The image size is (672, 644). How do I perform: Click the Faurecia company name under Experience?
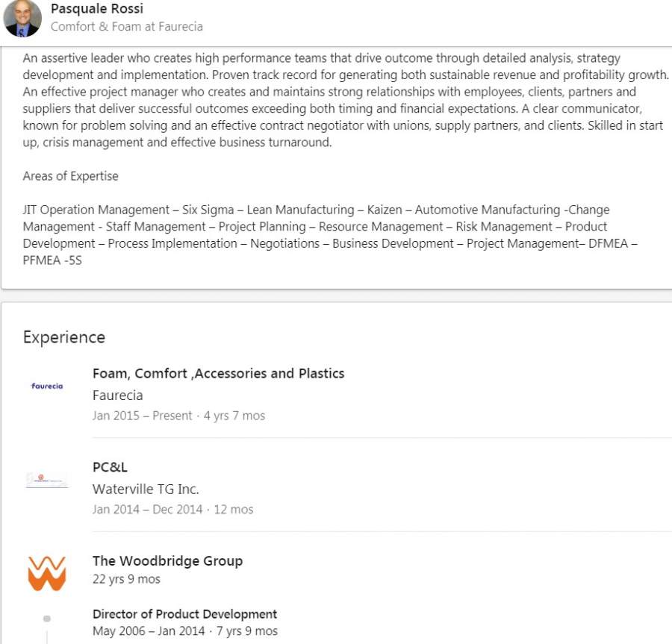(x=117, y=396)
